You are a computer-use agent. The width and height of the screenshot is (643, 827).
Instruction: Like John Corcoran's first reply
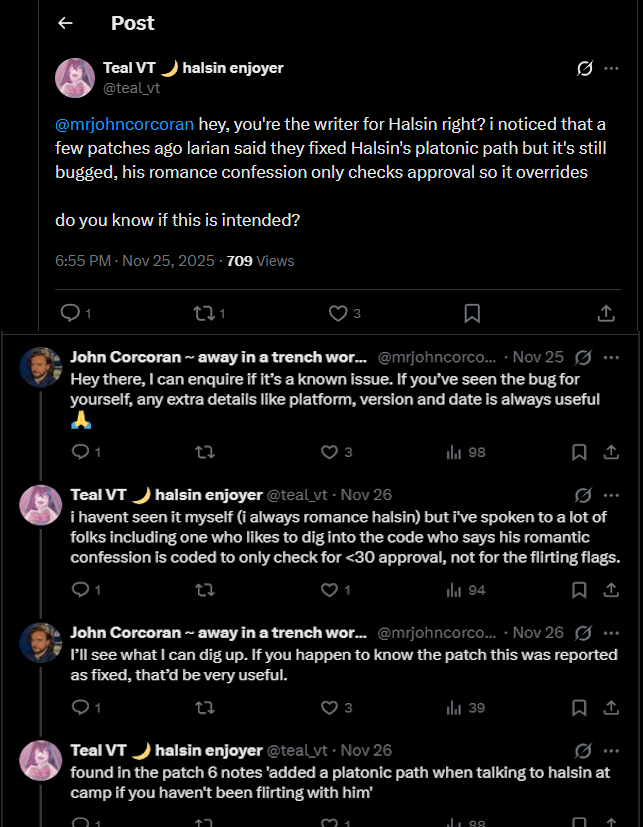tap(329, 452)
